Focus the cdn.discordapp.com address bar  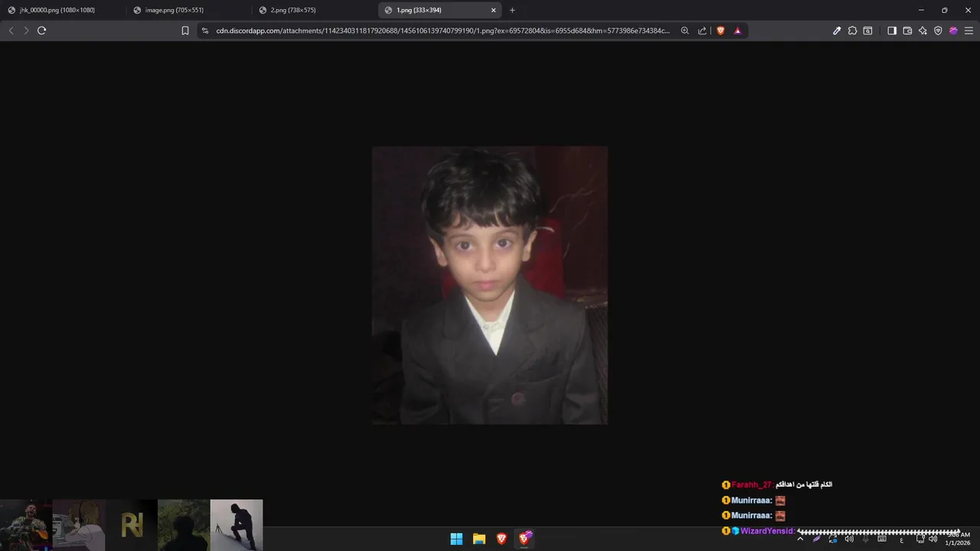[443, 31]
